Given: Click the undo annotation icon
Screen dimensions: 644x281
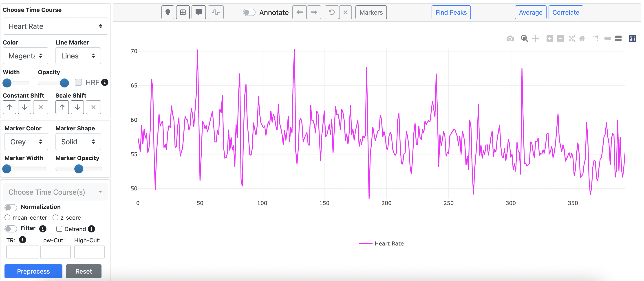Looking at the screenshot, I should tap(331, 12).
